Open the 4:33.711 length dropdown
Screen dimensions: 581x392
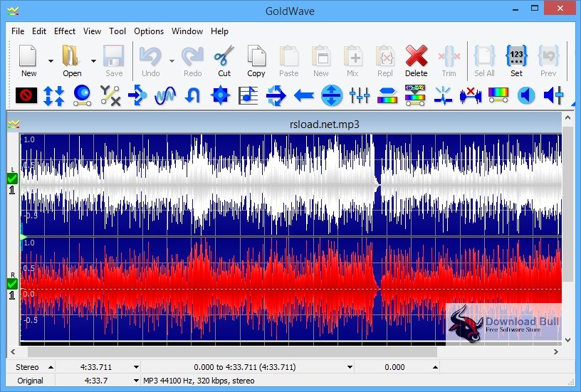click(x=136, y=367)
